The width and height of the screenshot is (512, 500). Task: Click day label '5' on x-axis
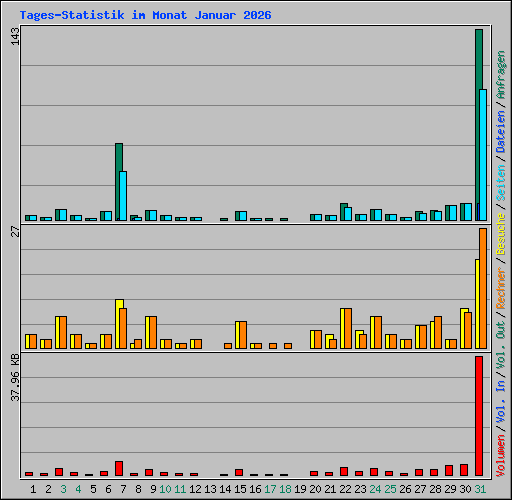[x=93, y=489]
